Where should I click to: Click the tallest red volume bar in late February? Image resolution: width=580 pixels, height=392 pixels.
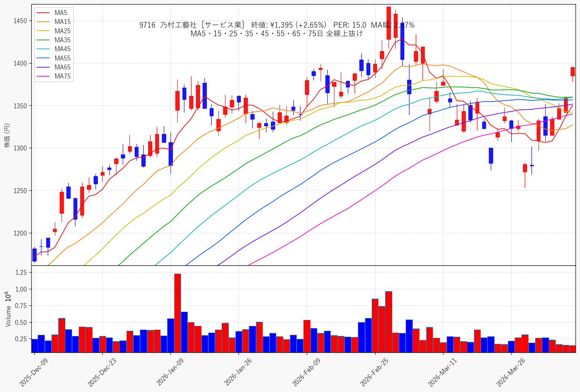389,322
